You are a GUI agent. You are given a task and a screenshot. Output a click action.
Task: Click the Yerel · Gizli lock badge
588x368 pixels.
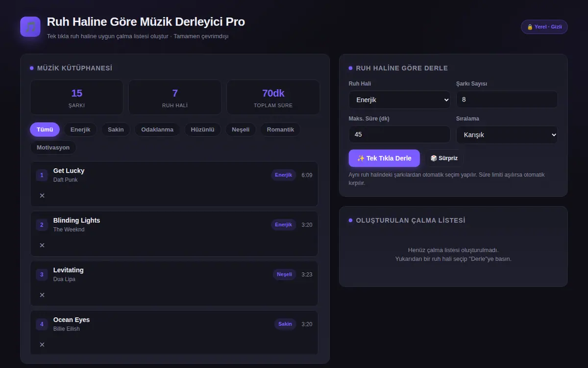click(544, 27)
